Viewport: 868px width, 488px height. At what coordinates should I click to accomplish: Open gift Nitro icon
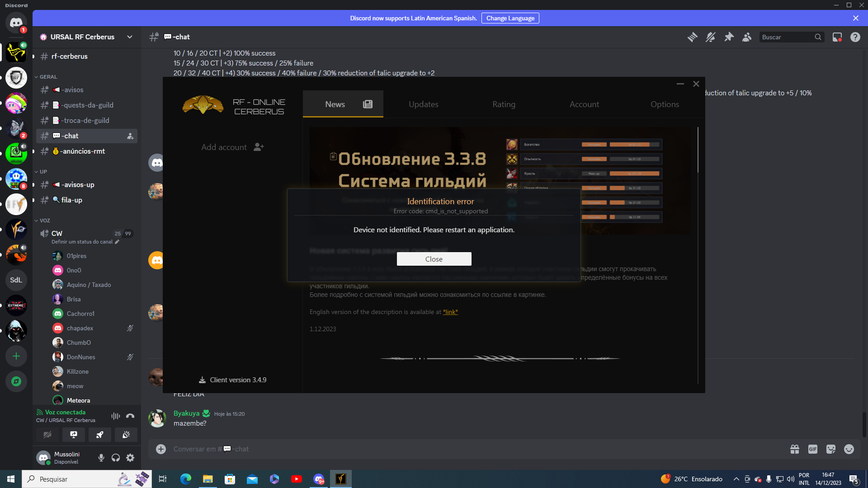tap(795, 449)
